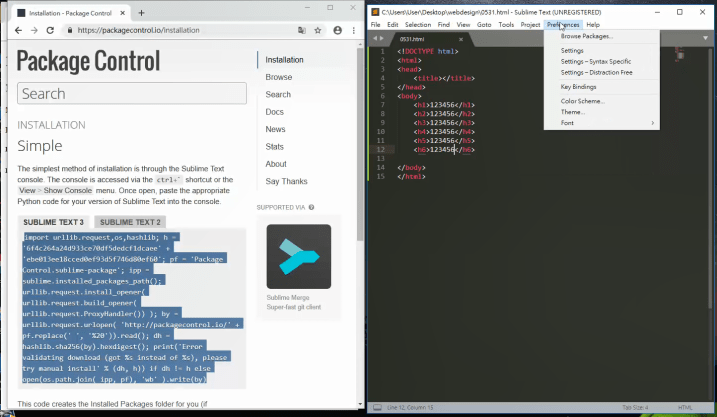Go to the Docs page link
The height and width of the screenshot is (417, 717).
point(275,112)
